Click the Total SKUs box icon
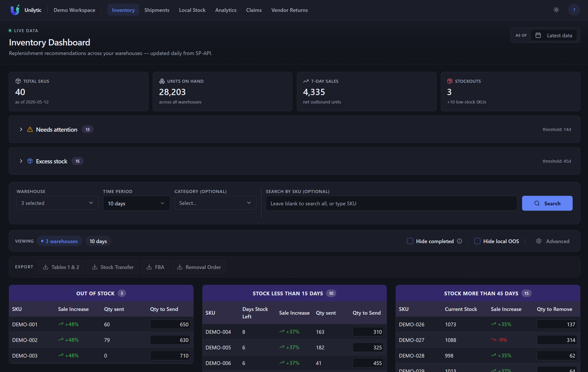The image size is (588, 372). point(18,81)
